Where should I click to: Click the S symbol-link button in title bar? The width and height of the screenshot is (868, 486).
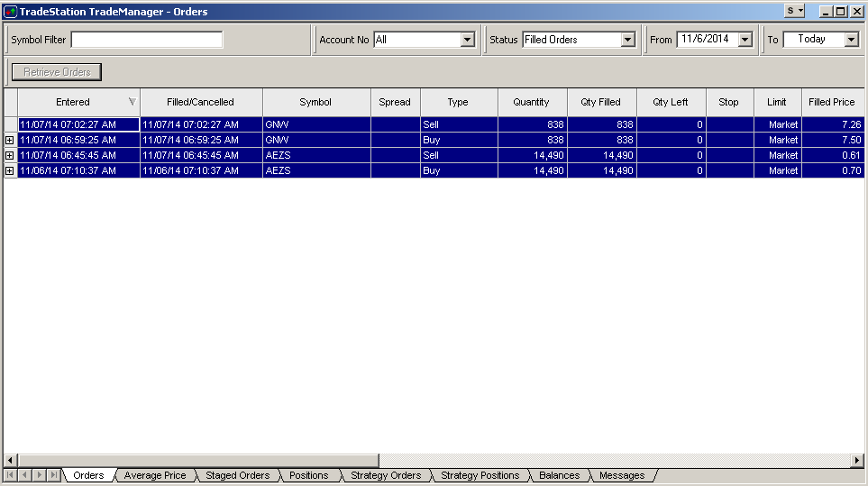pyautogui.click(x=794, y=11)
